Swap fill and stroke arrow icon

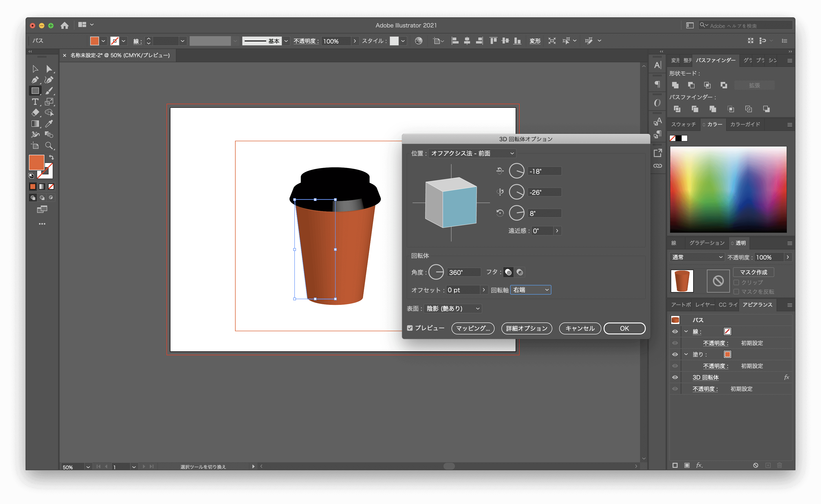[x=51, y=157]
